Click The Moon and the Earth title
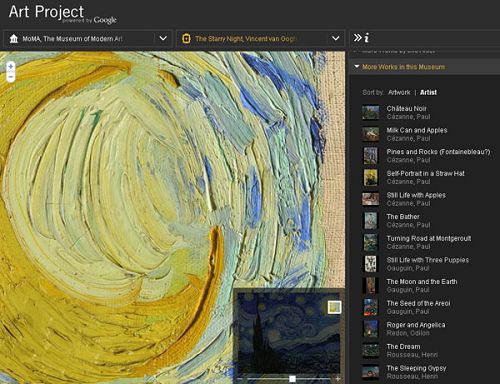 pyautogui.click(x=422, y=282)
